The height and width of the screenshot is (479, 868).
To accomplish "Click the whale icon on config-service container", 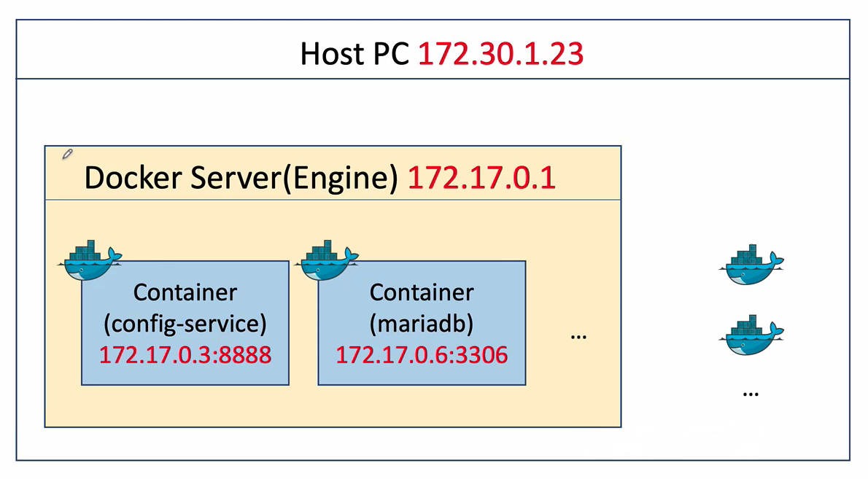I will pos(90,261).
